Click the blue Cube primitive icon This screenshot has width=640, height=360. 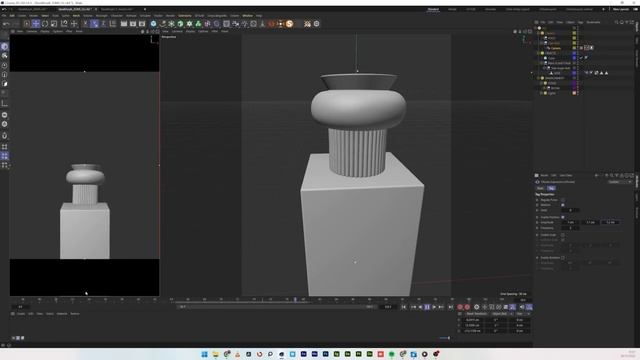(x=153, y=24)
